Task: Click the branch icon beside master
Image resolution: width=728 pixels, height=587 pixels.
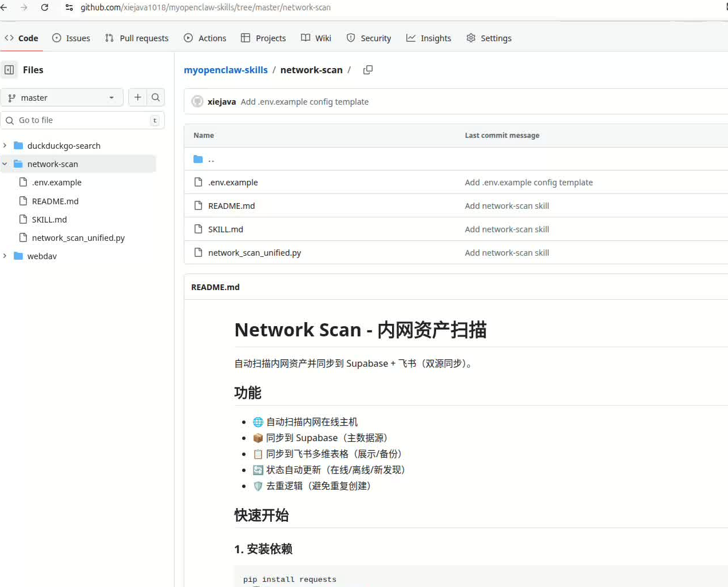Action: (x=11, y=97)
